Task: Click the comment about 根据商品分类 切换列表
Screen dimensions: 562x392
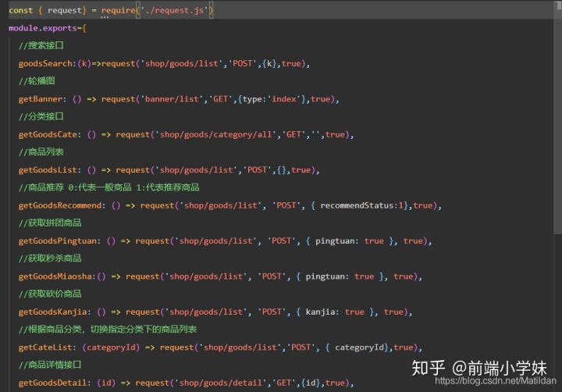Action: tap(108, 330)
